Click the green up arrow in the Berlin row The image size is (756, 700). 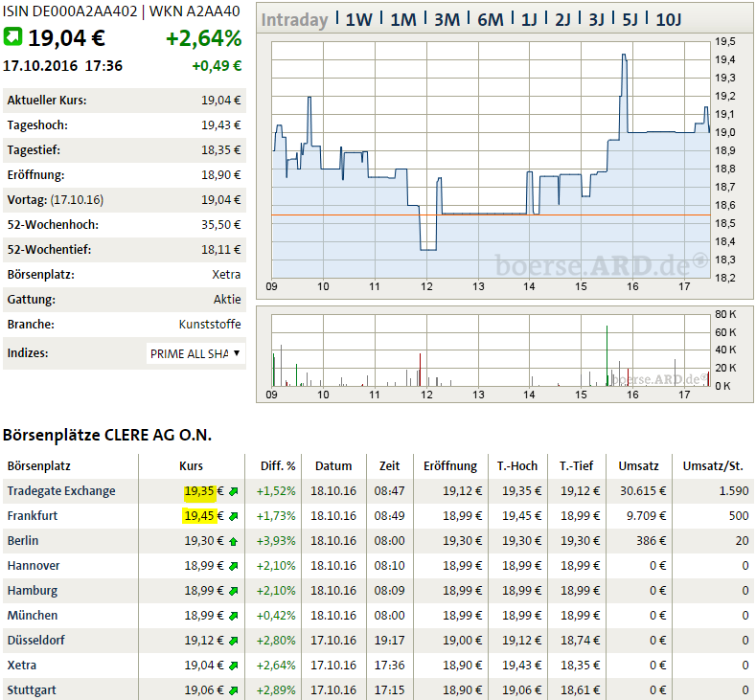click(x=233, y=541)
